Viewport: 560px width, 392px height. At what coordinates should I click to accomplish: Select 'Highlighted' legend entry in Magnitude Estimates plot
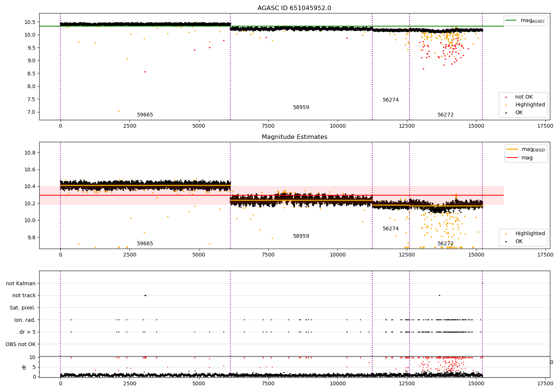530,234
